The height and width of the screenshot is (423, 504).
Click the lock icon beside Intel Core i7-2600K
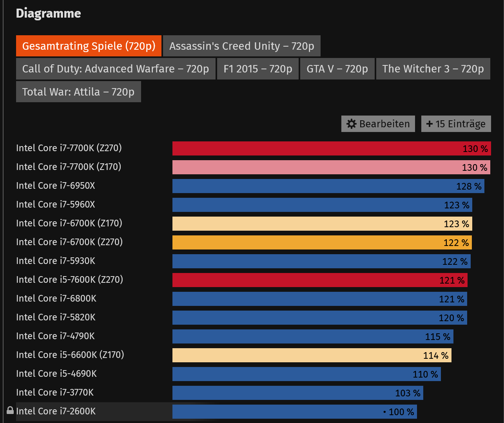coord(10,410)
